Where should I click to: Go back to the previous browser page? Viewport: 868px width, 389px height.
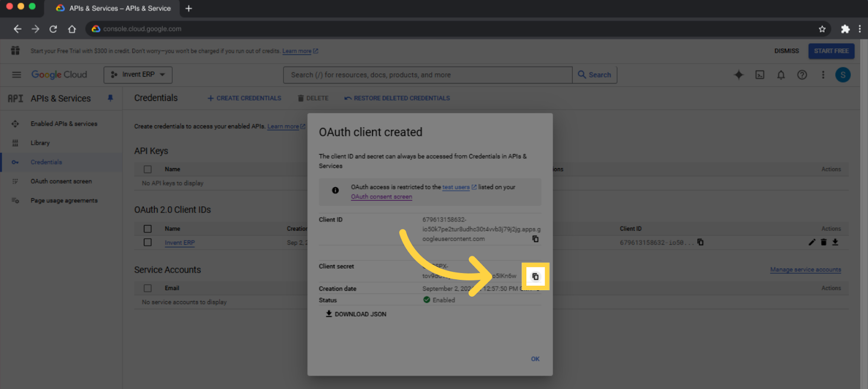[17, 29]
